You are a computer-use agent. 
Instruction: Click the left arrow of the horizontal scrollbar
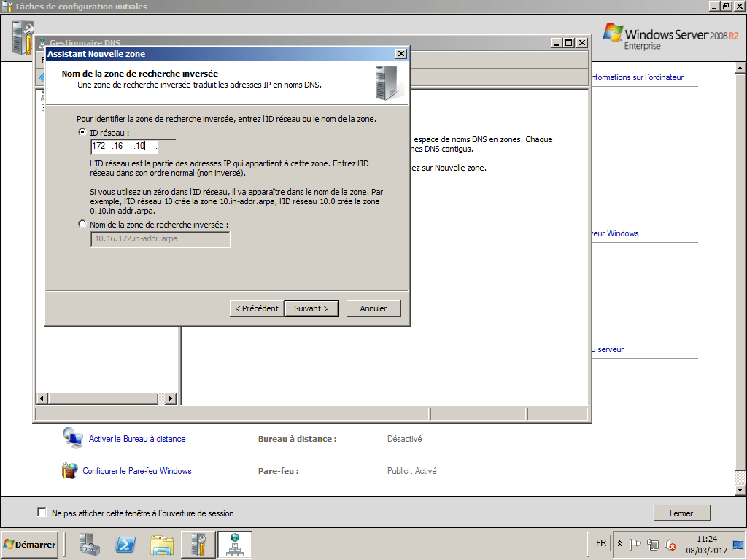42,398
